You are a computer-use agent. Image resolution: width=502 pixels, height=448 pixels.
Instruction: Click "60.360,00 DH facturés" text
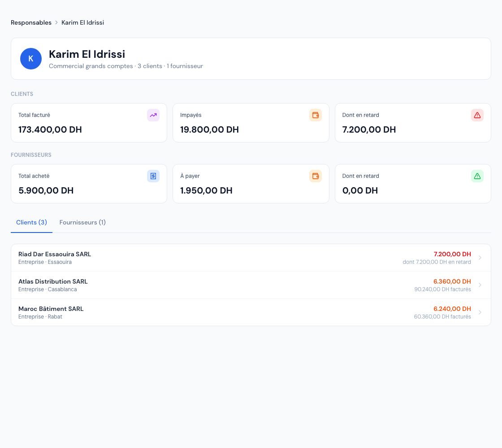(442, 316)
